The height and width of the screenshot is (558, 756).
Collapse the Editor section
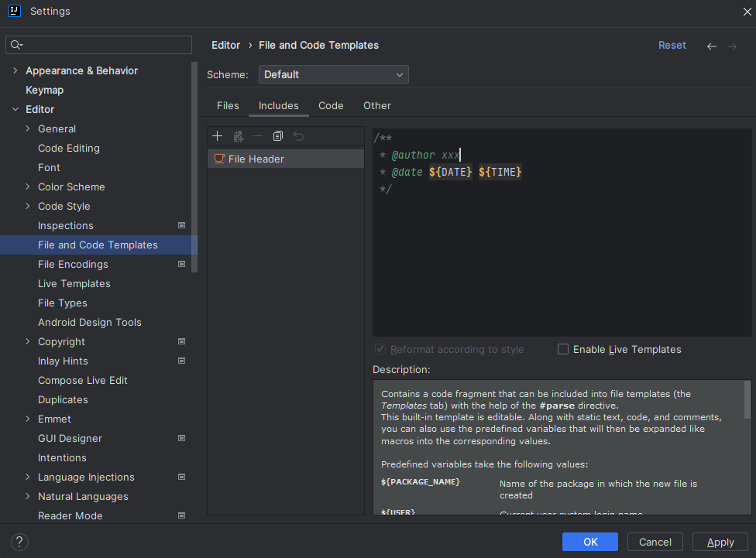tap(15, 109)
